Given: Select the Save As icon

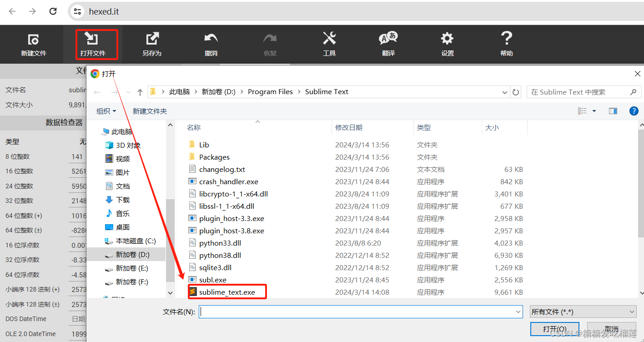Looking at the screenshot, I should click(152, 39).
